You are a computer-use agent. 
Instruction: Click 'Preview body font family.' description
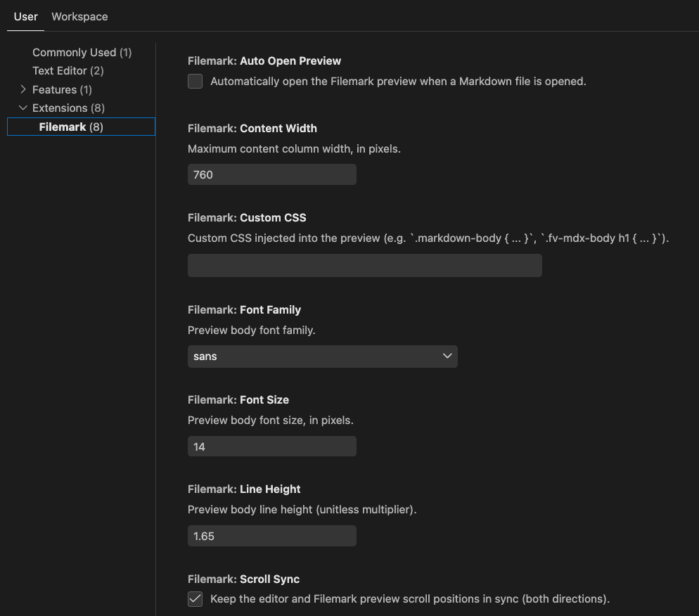click(252, 331)
